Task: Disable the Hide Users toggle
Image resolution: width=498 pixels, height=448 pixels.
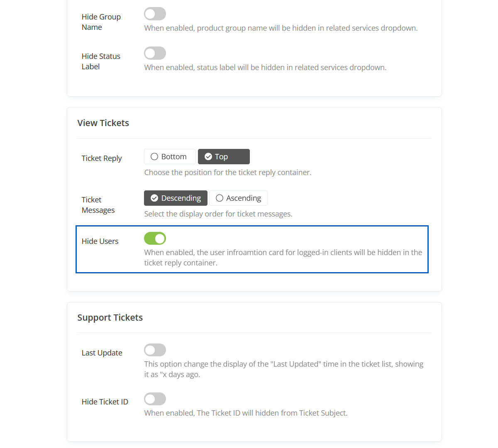Action: 155,239
